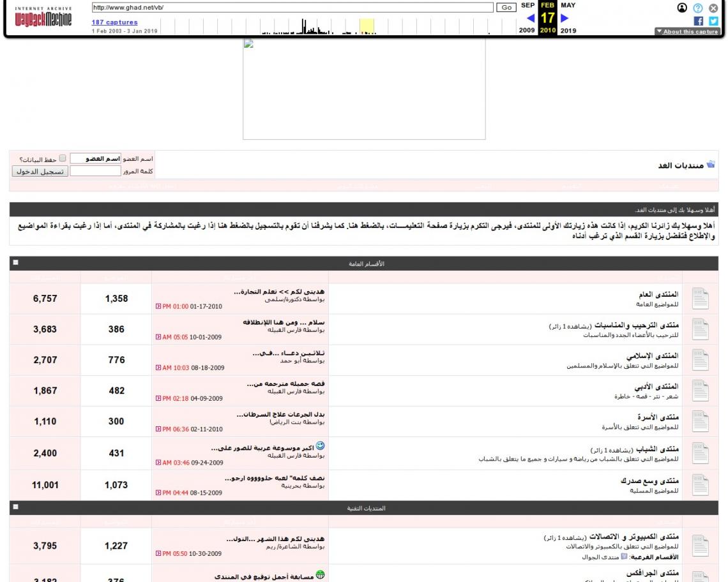The image size is (728, 582).
Task: Click the last-post arrow beside 09-24-2009
Action: click(x=158, y=462)
